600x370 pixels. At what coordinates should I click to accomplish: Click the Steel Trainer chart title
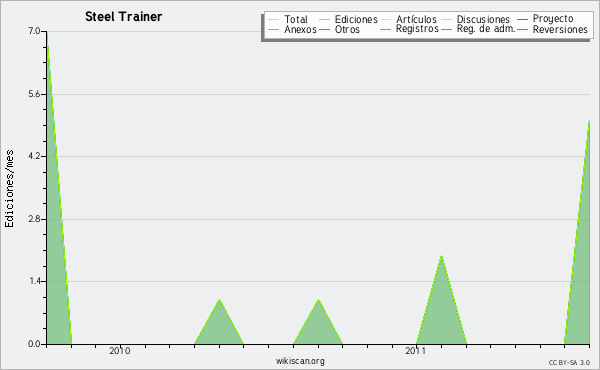(x=124, y=17)
